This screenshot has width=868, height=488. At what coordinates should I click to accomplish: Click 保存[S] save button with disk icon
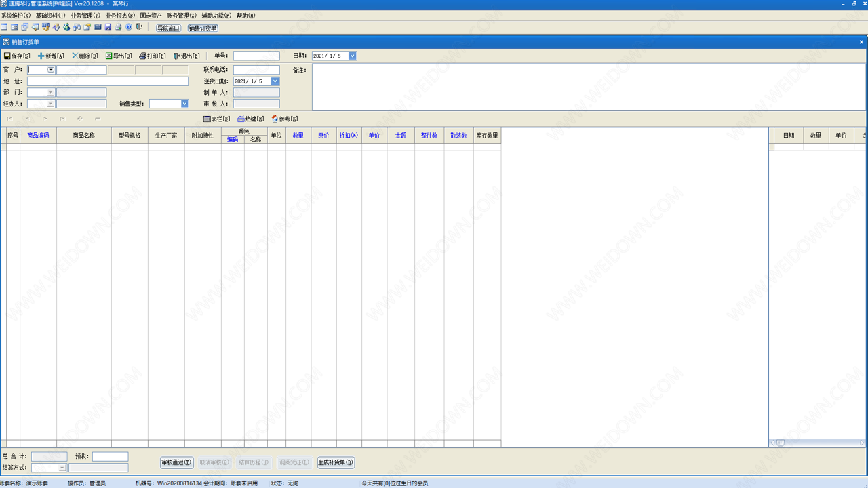coord(17,56)
